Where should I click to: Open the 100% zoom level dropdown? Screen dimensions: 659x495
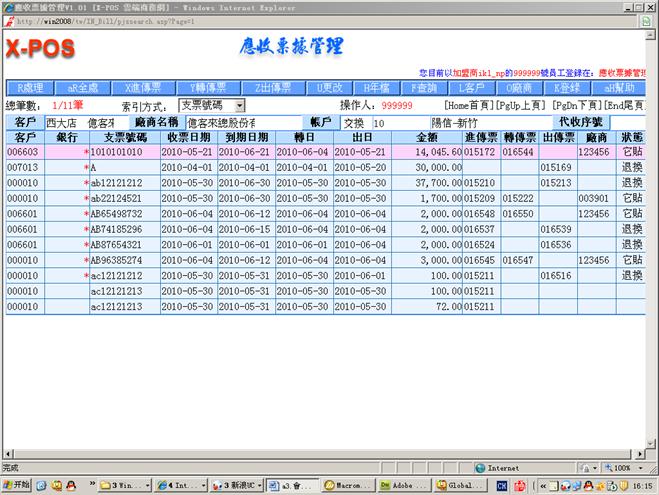pos(642,467)
